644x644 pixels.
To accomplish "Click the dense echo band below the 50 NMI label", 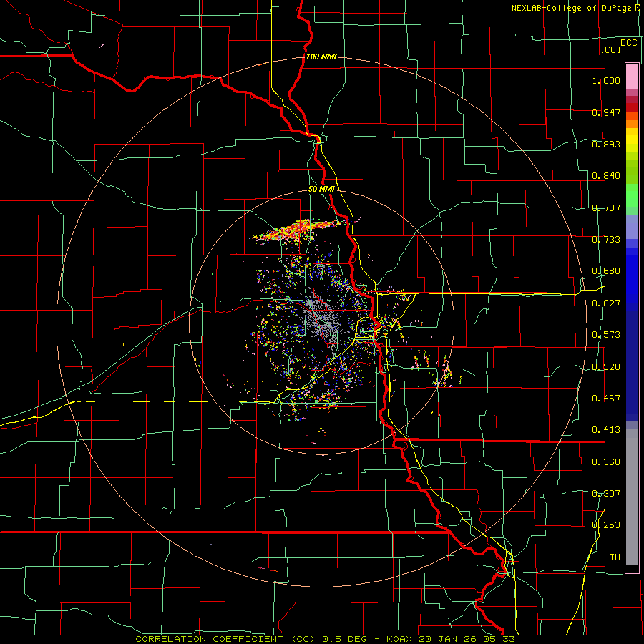I will tap(299, 230).
